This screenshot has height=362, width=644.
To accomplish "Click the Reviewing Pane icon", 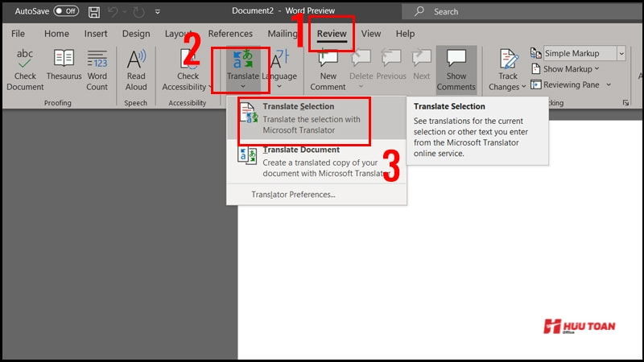I will click(x=536, y=84).
